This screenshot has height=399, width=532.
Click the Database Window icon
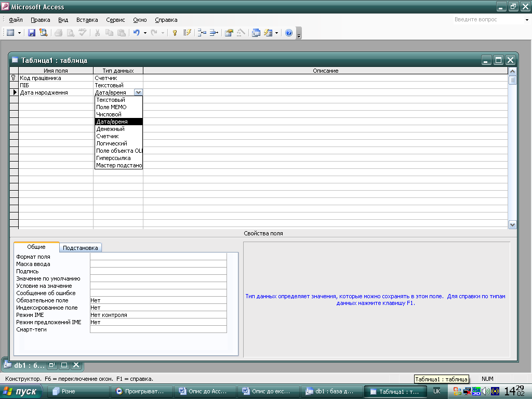256,33
